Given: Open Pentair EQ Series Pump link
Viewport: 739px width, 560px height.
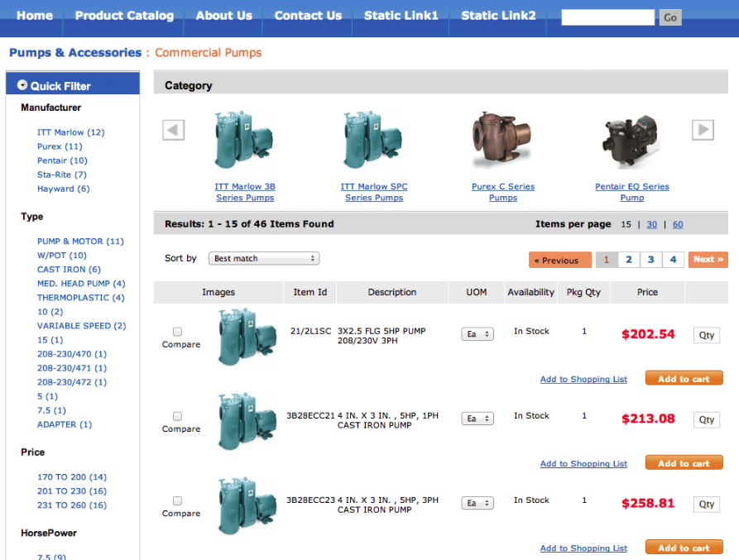Looking at the screenshot, I should 632,192.
